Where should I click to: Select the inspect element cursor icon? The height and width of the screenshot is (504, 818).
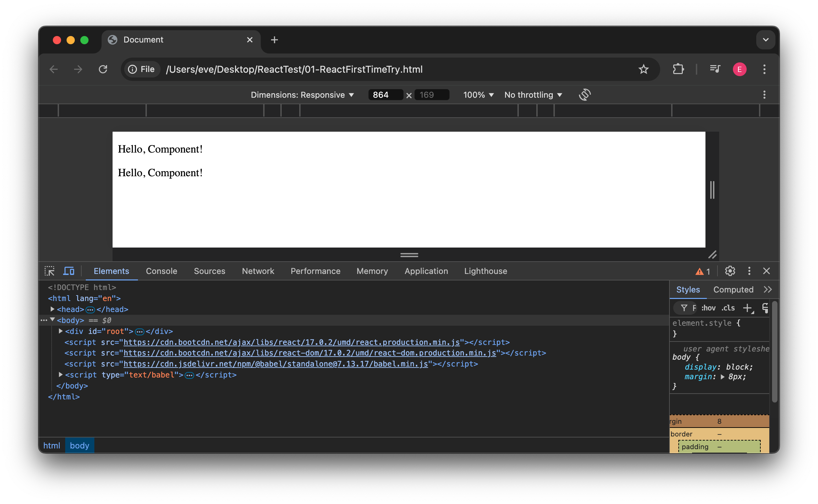click(x=50, y=271)
